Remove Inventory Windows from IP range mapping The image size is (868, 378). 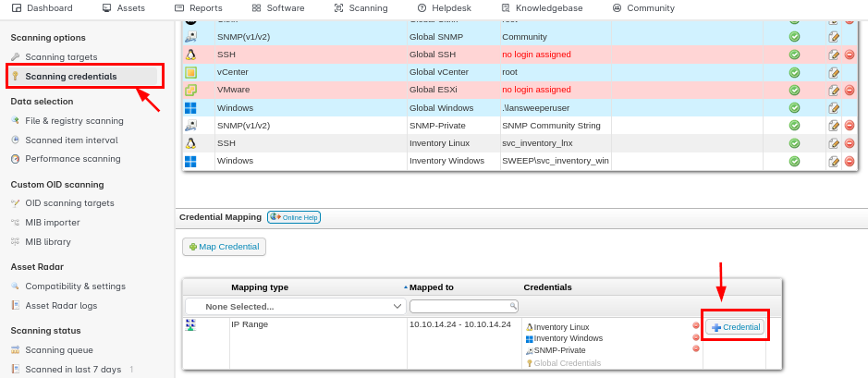(696, 337)
